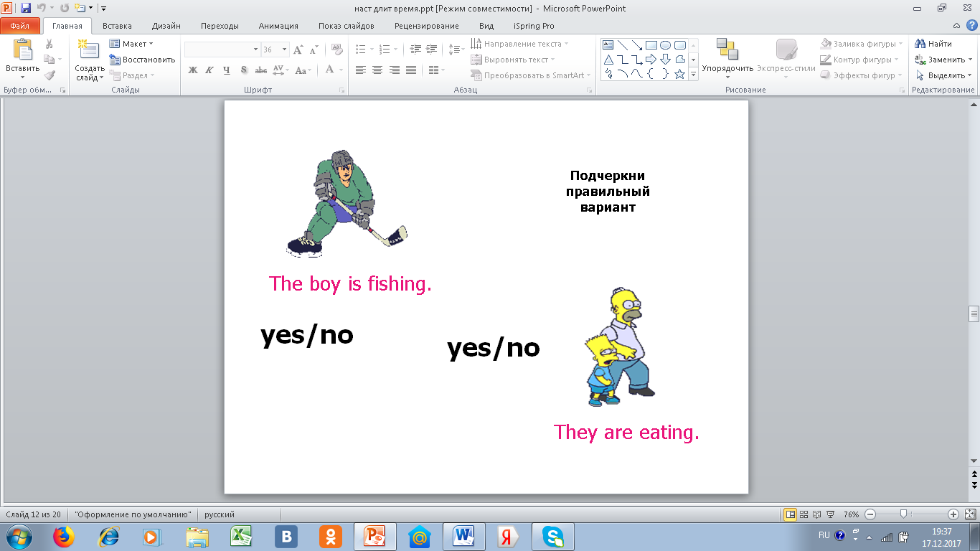Viewport: 980px width, 551px height.
Task: Click the vertical scrollbar thumb
Action: coord(974,314)
